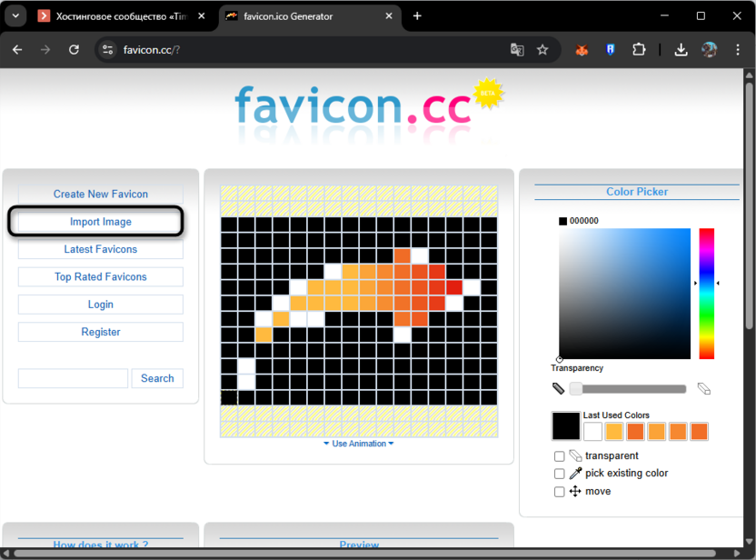Screen dimensions: 756x560
Task: Open the Google Translate page icon
Action: click(517, 50)
